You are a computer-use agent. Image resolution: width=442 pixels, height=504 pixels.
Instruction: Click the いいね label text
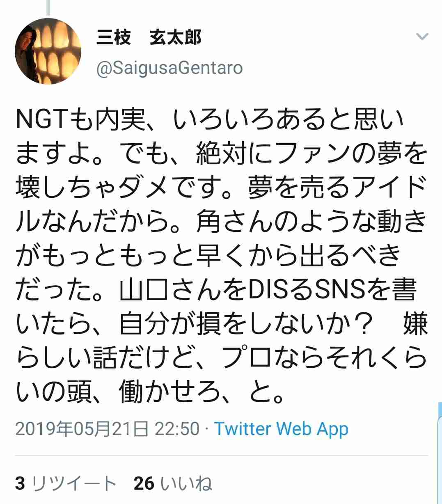(x=186, y=483)
